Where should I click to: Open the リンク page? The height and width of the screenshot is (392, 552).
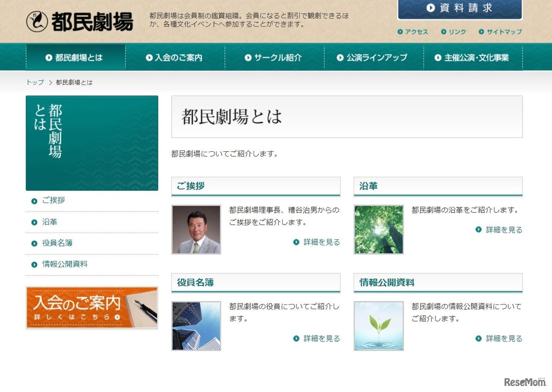[457, 31]
